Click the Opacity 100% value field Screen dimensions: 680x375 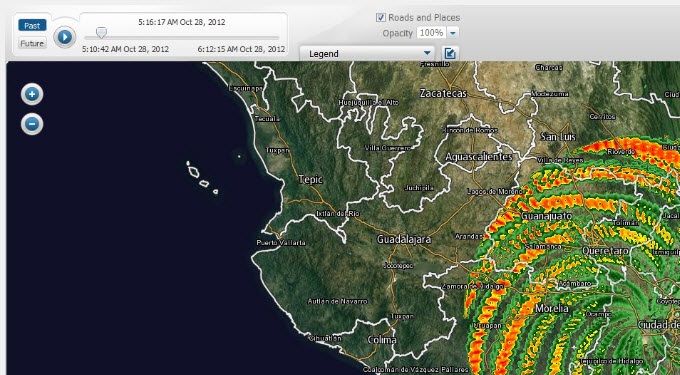431,33
